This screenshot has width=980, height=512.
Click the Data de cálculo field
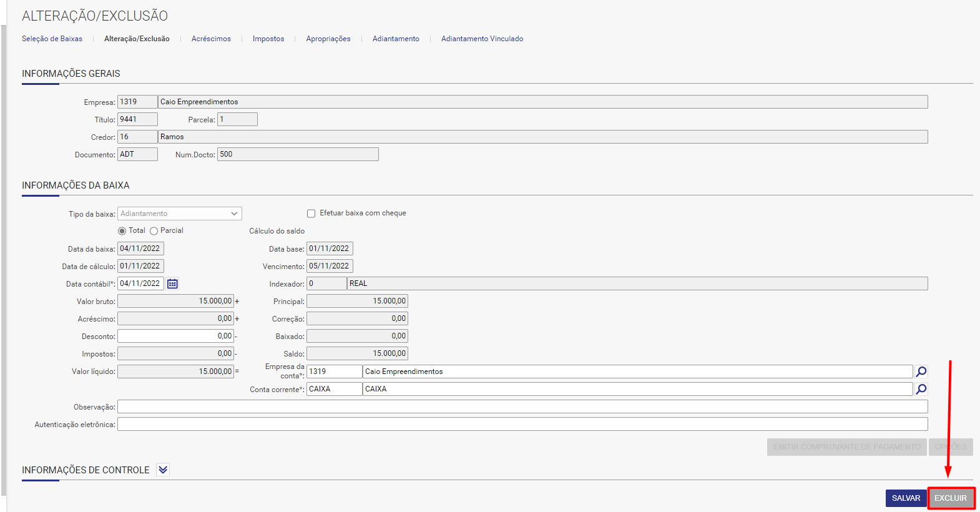pyautogui.click(x=140, y=266)
